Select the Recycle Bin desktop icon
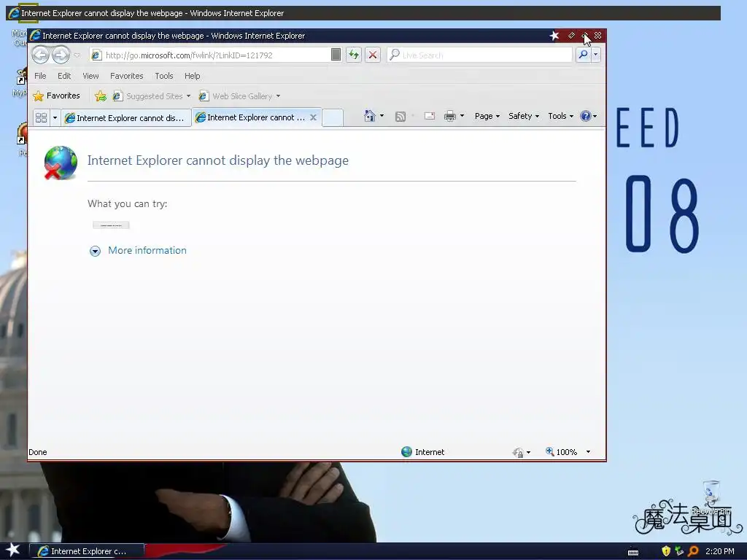This screenshot has width=747, height=560. [711, 498]
